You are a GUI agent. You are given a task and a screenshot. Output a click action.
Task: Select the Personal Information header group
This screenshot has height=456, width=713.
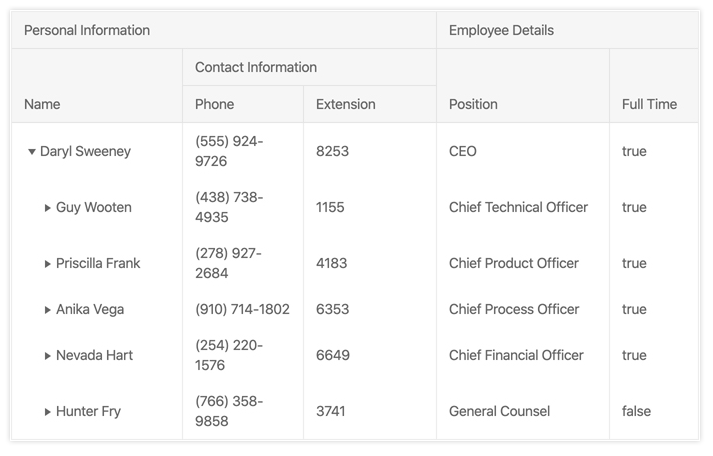click(224, 30)
